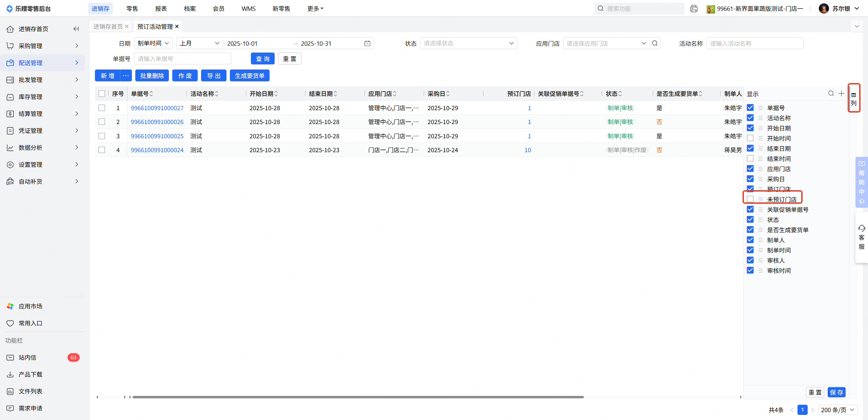Uncheck the 活动名称 column checkbox
Screen dimensions: 868x420
point(750,118)
